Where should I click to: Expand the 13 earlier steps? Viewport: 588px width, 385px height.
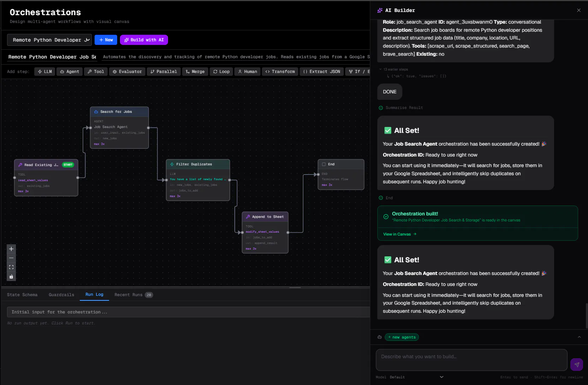coord(394,69)
